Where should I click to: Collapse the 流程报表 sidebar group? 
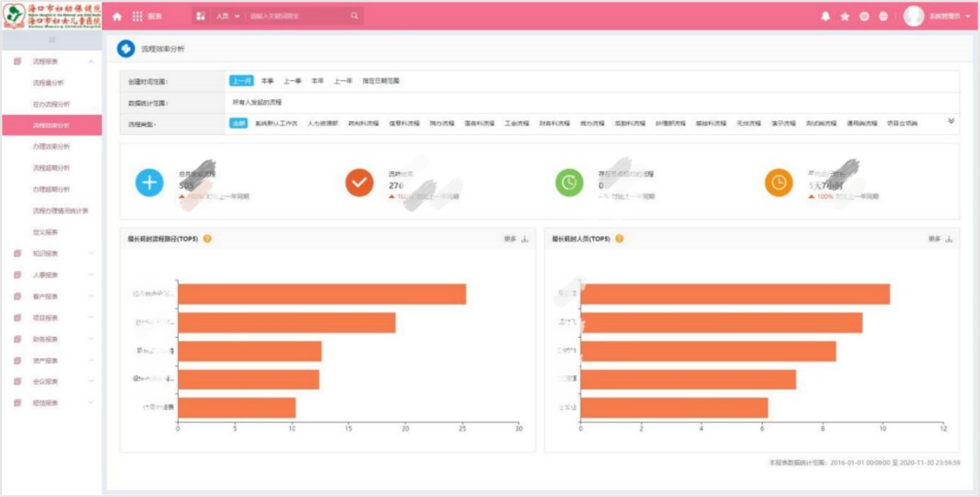tap(91, 61)
